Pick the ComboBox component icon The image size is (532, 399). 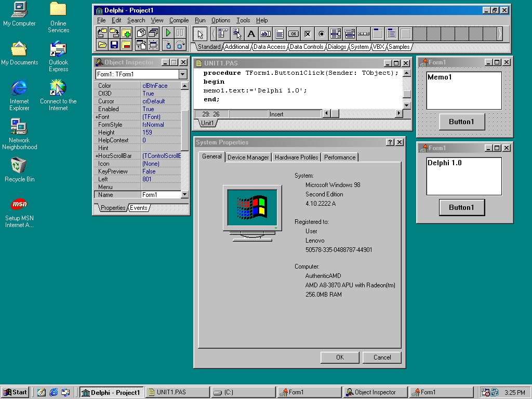click(x=350, y=34)
